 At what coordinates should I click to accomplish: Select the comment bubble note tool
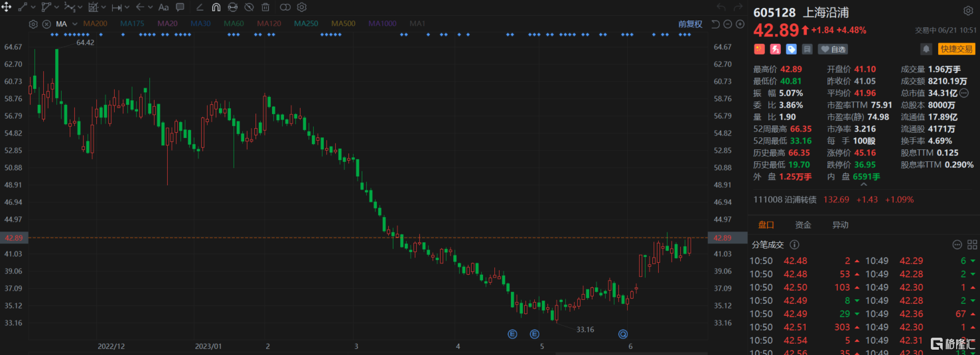(180, 7)
